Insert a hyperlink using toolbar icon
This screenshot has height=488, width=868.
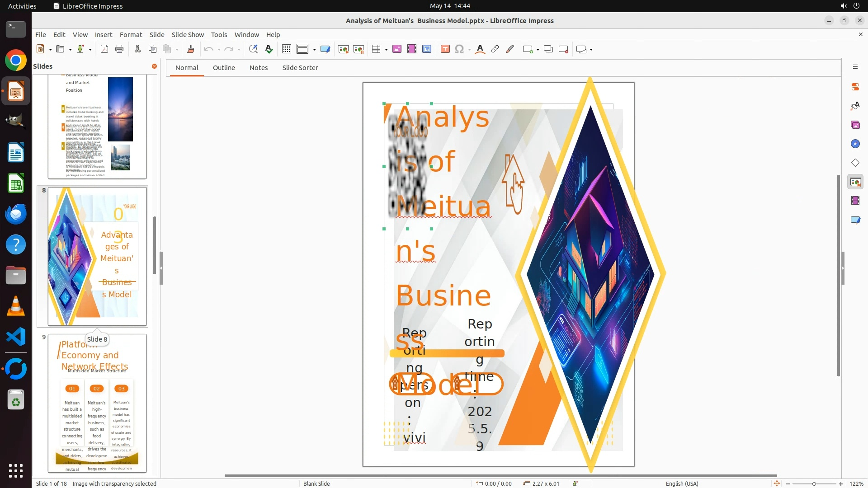tap(495, 49)
